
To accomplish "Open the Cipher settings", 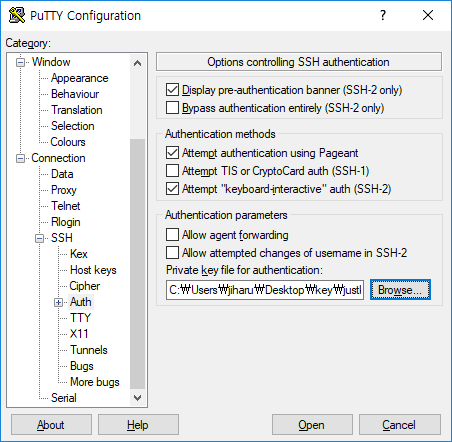I will pyautogui.click(x=85, y=286).
